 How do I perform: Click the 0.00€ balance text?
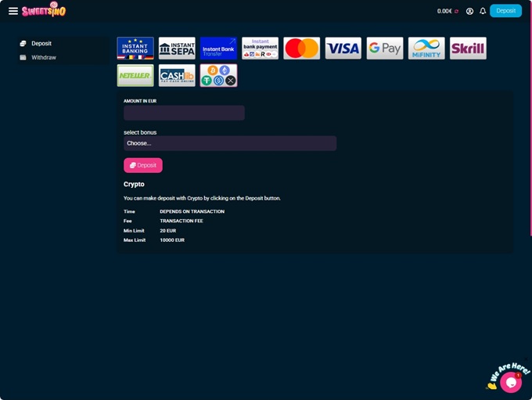click(x=444, y=11)
